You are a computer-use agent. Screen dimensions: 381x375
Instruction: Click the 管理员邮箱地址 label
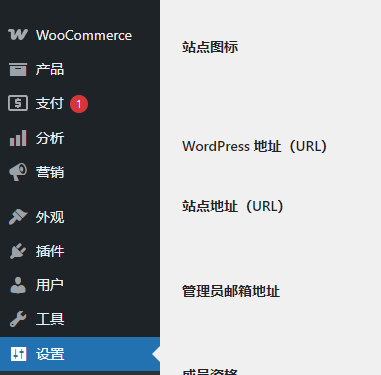click(231, 291)
